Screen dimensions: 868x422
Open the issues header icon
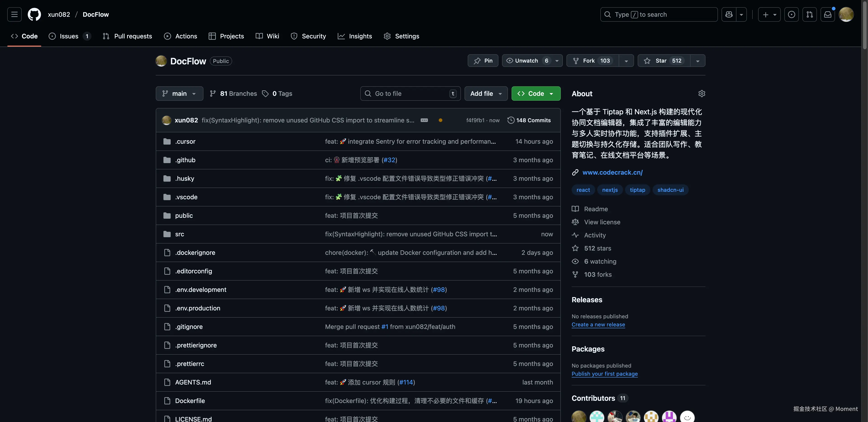pyautogui.click(x=791, y=14)
